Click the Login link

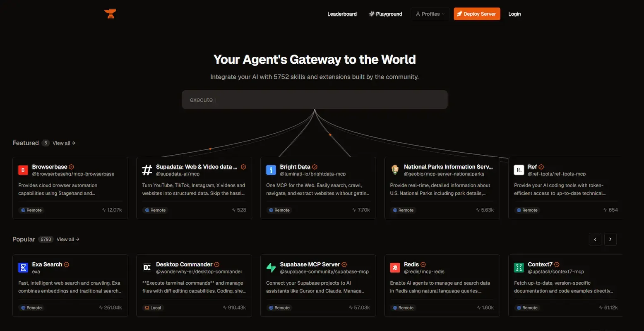(x=514, y=14)
